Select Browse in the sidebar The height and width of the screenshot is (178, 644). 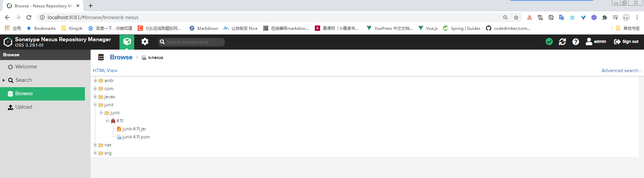[42, 94]
